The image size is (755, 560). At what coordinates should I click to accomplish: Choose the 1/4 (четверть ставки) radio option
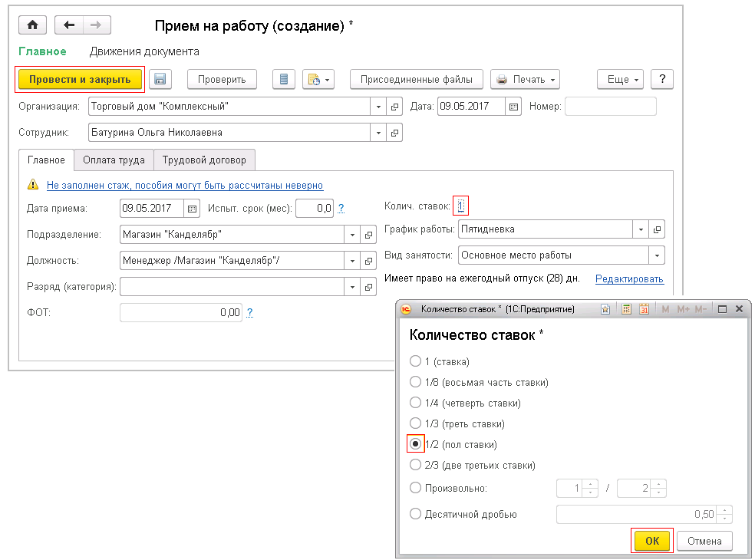[x=416, y=403]
